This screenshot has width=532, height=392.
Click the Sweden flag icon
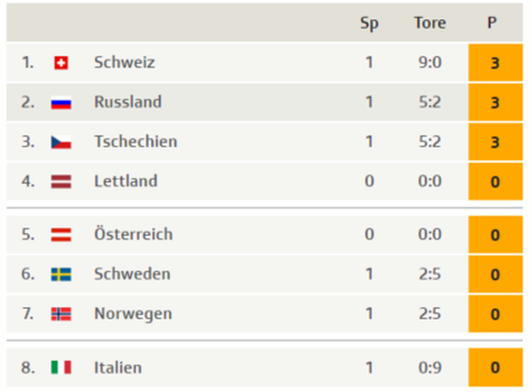61,274
